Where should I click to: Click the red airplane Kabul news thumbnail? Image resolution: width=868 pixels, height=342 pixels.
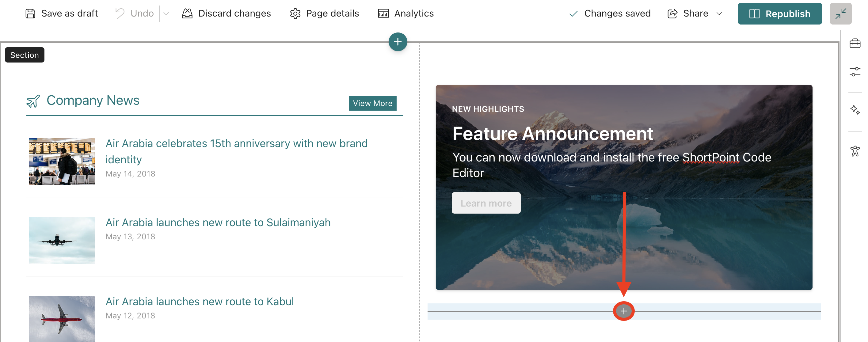(x=62, y=318)
